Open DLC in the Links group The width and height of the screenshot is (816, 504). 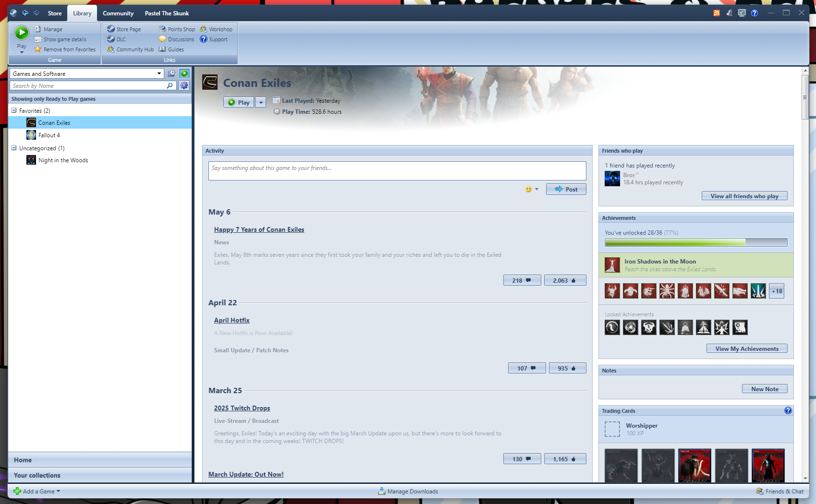pyautogui.click(x=116, y=39)
